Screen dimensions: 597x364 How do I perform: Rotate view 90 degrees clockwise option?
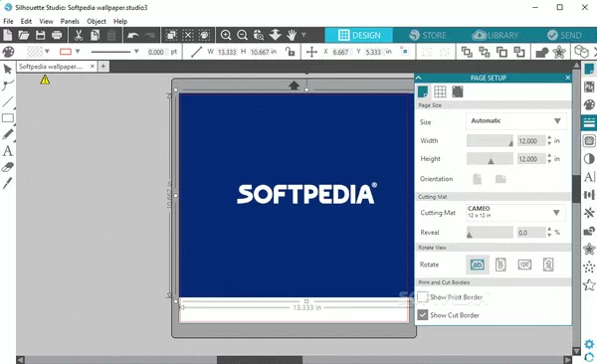pyautogui.click(x=500, y=265)
